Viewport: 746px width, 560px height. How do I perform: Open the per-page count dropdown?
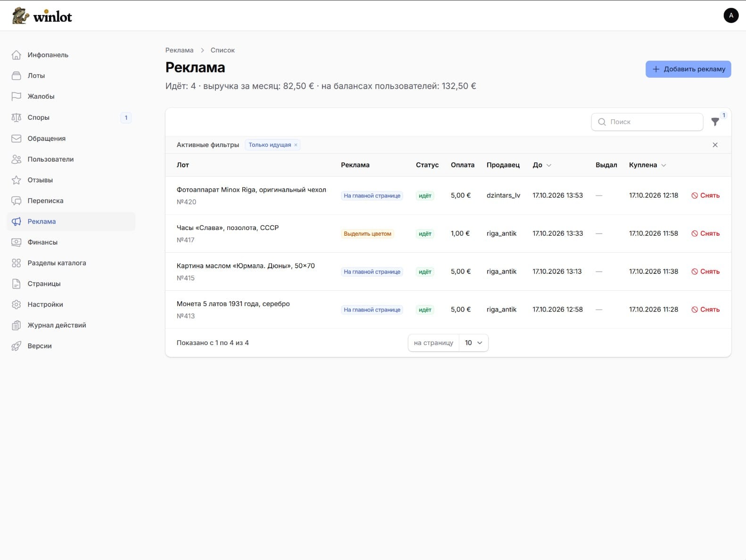[473, 343]
